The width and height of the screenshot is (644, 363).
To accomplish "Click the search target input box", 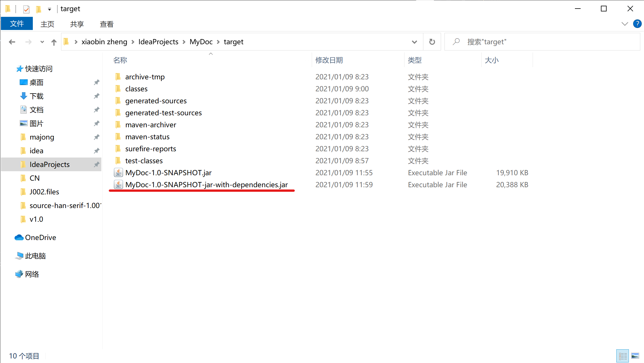I will point(542,42).
